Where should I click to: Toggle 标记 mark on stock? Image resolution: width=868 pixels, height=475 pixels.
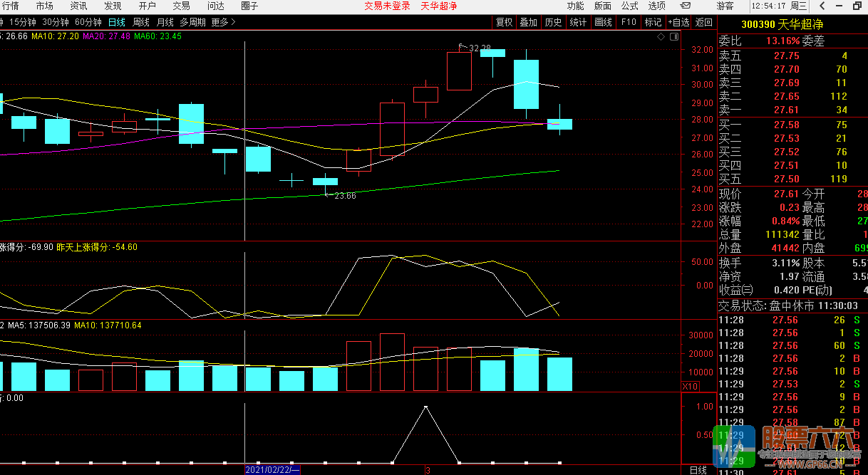653,22
